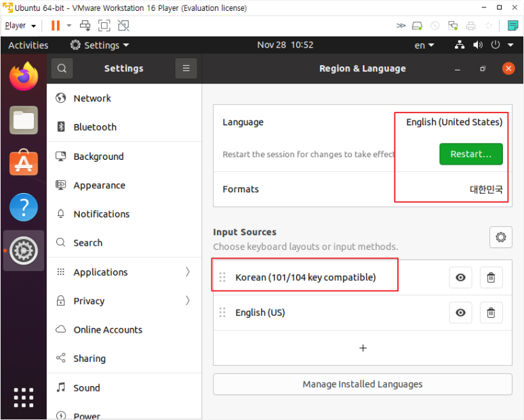Select Background in the sidebar
524x420 pixels.
[x=124, y=156]
